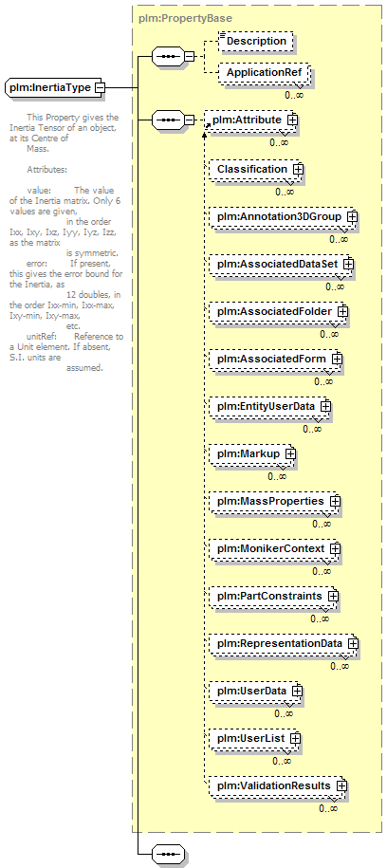387x868 pixels.
Task: Select the ApplicationRef element box
Action: click(264, 72)
